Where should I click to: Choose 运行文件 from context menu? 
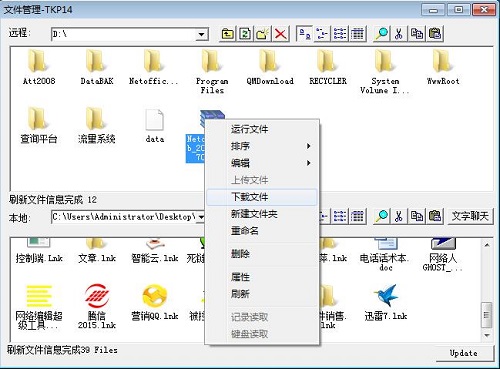(249, 129)
